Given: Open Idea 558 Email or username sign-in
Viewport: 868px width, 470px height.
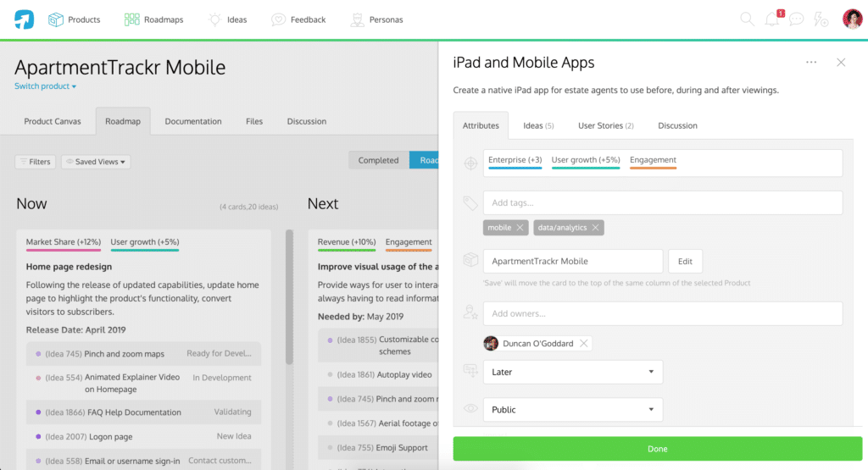Looking at the screenshot, I should click(143, 462).
